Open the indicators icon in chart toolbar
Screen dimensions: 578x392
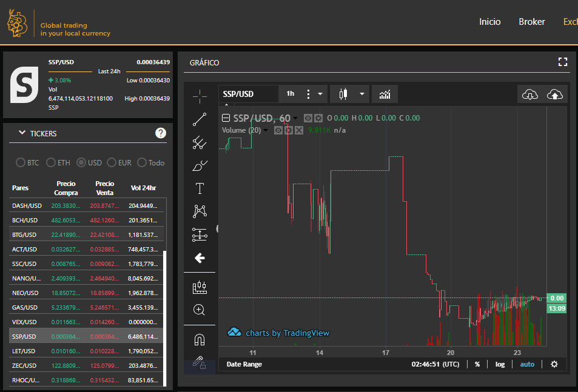click(x=385, y=94)
